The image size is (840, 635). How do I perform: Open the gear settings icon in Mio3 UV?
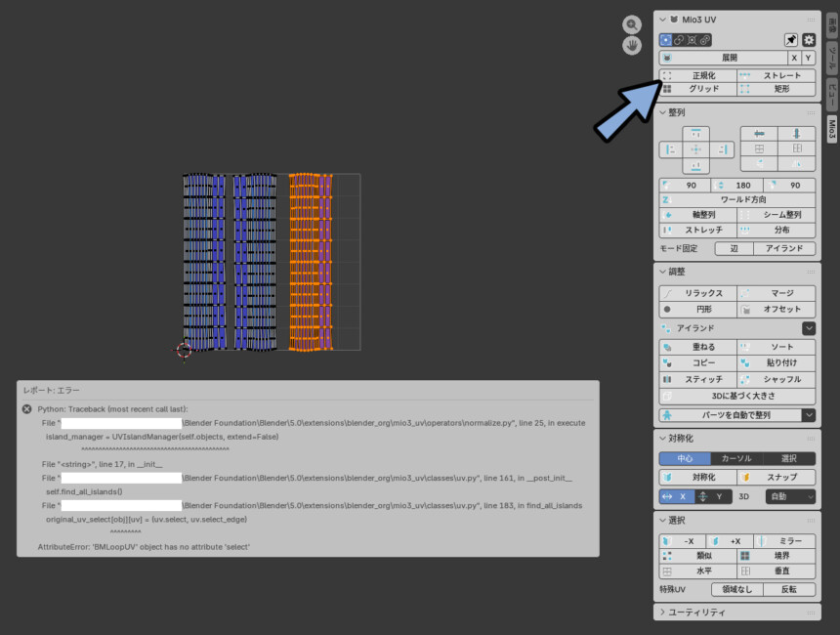(809, 39)
